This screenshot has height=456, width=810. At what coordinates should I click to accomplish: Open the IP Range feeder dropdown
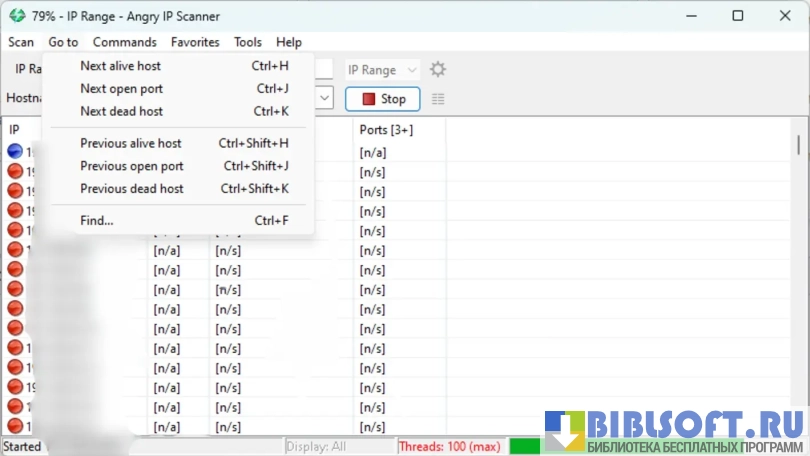pyautogui.click(x=382, y=70)
